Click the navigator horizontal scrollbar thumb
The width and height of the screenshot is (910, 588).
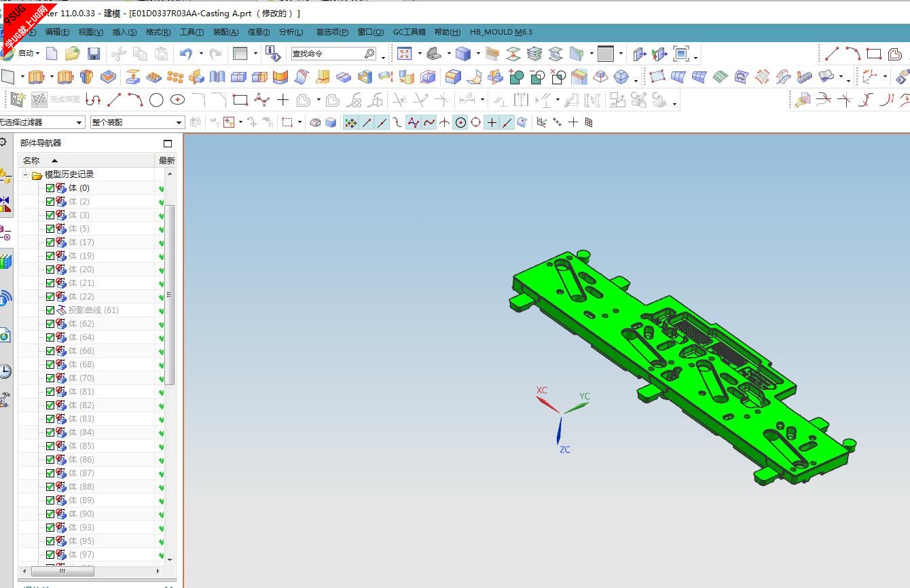coord(62,571)
